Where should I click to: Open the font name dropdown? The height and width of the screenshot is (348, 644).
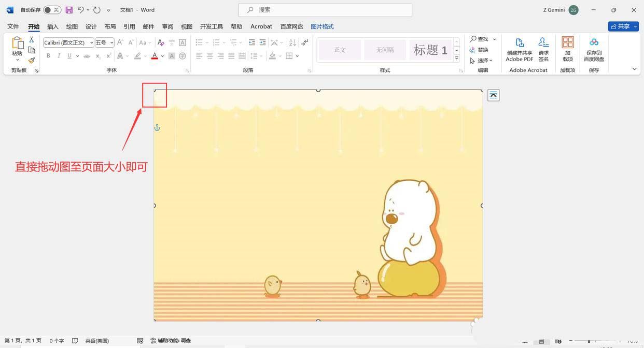91,42
